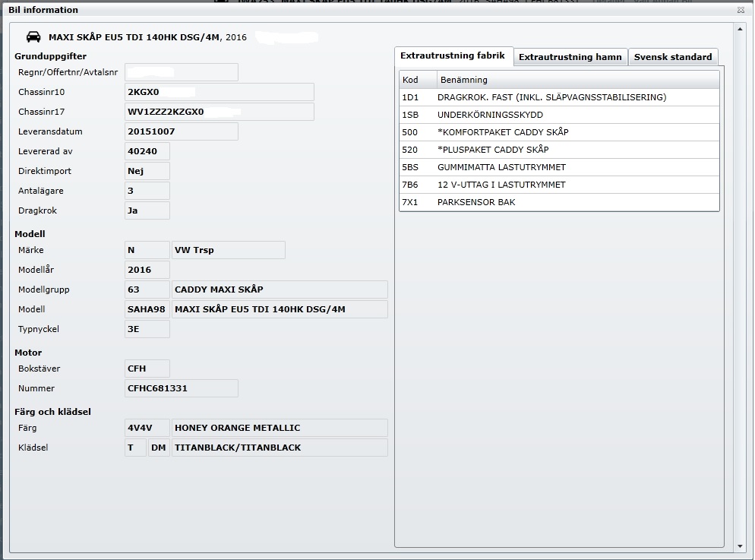
Task: Click the Levererad av field 40240
Action: click(147, 151)
